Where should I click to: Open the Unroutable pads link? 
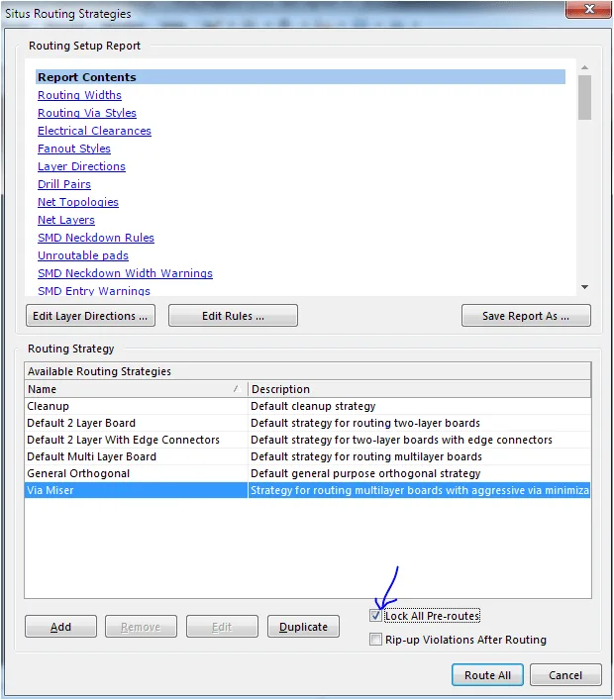coord(83,255)
